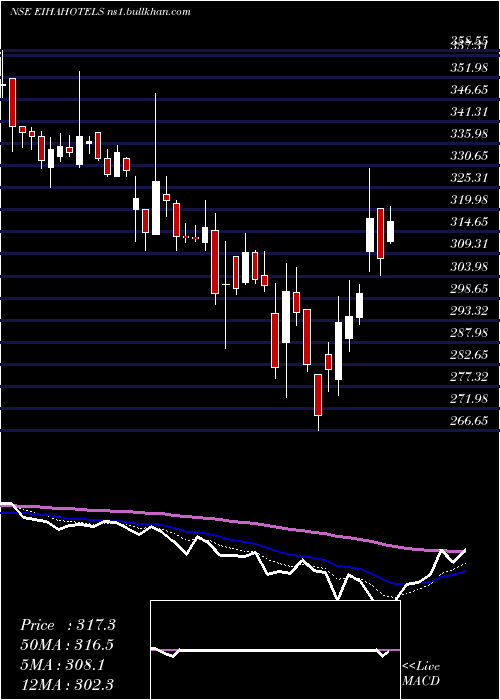
Task: Click the 5MA : 308.1 readout
Action: [x=62, y=665]
